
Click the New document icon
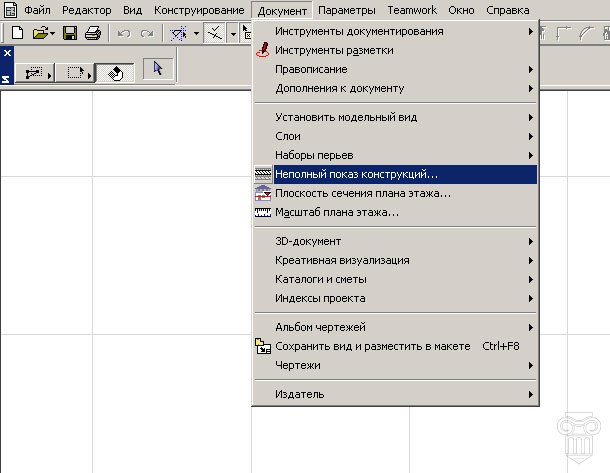tap(17, 33)
